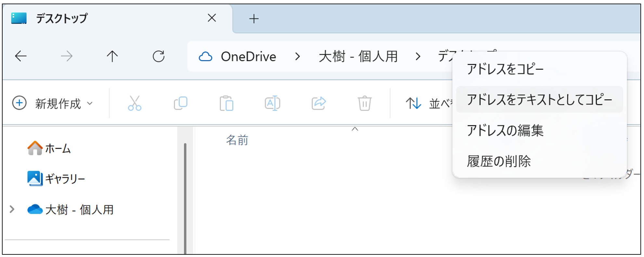Refresh the current folder view

[159, 56]
